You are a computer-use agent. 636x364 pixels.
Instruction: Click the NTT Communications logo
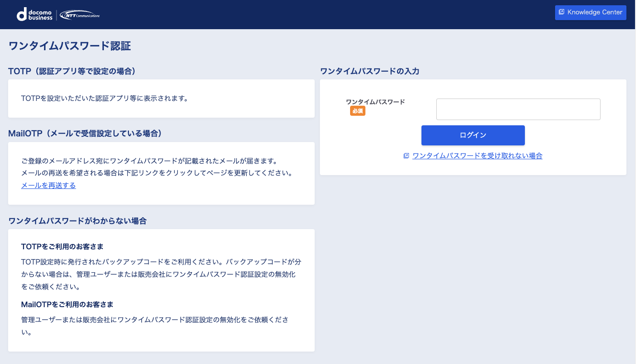pyautogui.click(x=80, y=15)
